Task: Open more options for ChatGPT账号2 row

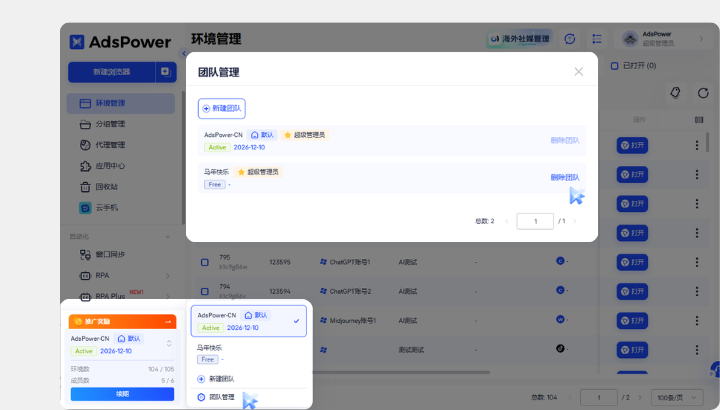Action: point(697,292)
